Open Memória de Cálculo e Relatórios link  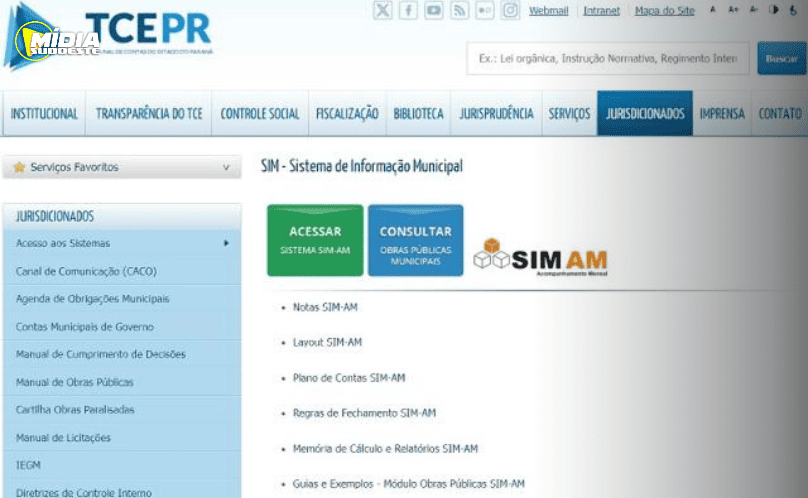(x=385, y=449)
